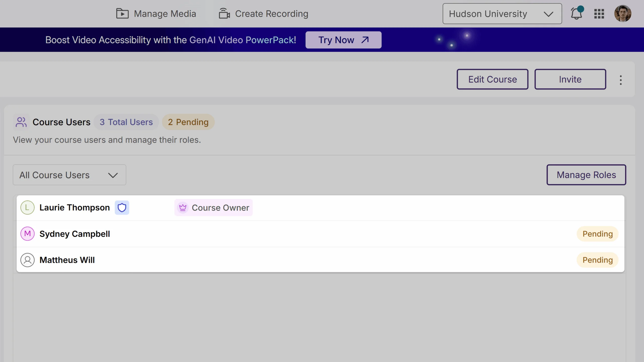
Task: Click the arrow icon inside the Try Now button
Action: [365, 40]
